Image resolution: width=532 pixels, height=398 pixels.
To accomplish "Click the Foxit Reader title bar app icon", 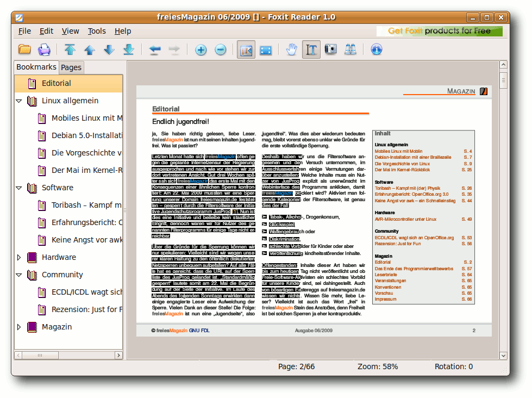I will [20, 17].
